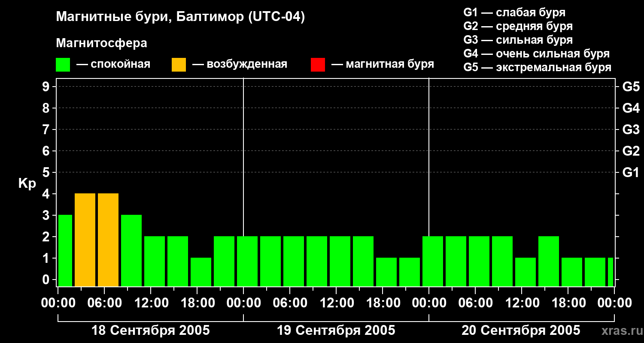The image size is (644, 343).
Task: Select legend line 'G4 — очень сильная буря'
Action: 537,54
